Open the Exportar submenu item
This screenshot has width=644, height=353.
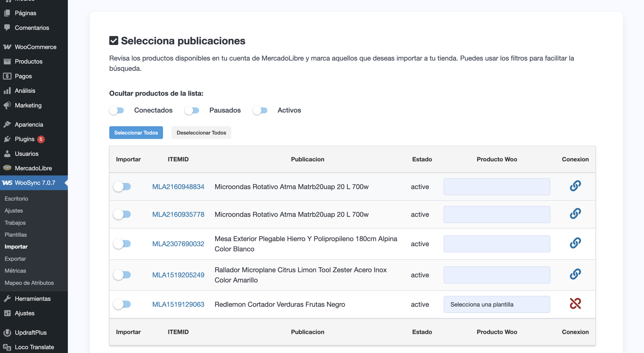click(15, 259)
